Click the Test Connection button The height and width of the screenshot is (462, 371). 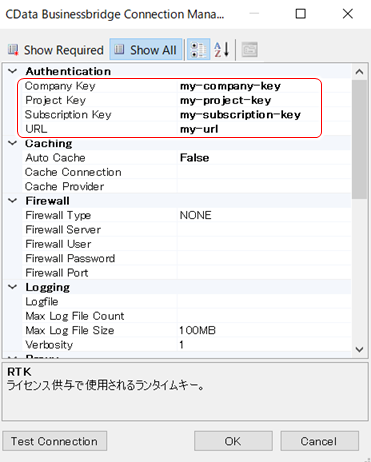55,441
